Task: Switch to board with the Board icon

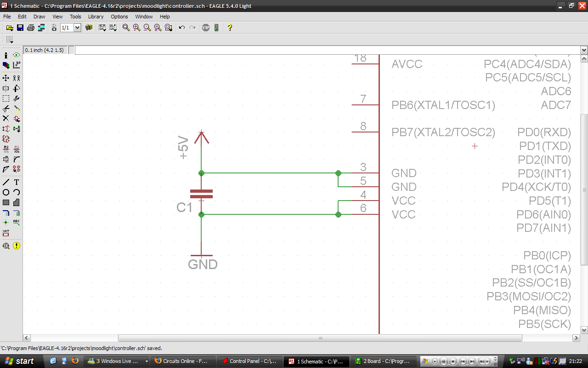Action: (x=54, y=28)
